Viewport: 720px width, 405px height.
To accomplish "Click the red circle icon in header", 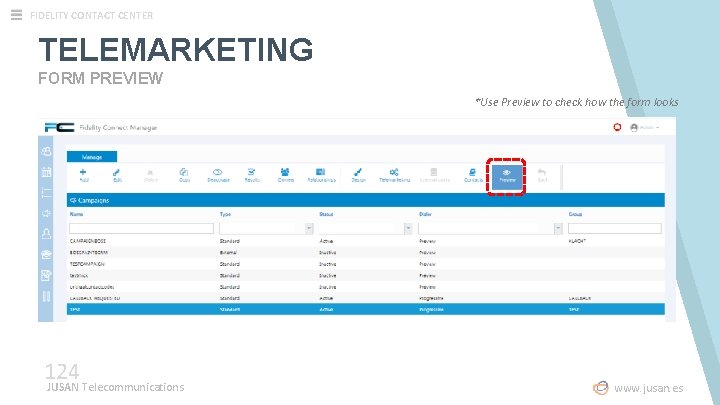I will 617,127.
